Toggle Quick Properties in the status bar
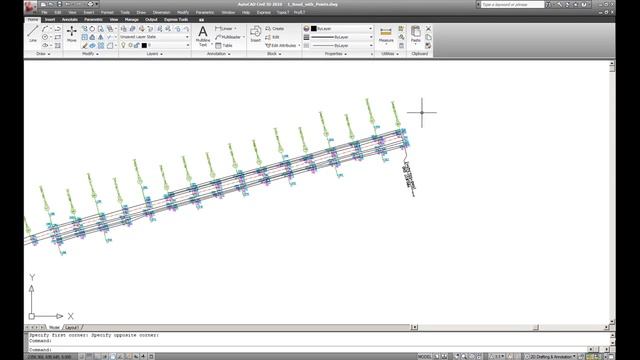This screenshot has height=360, width=640. click(151, 357)
